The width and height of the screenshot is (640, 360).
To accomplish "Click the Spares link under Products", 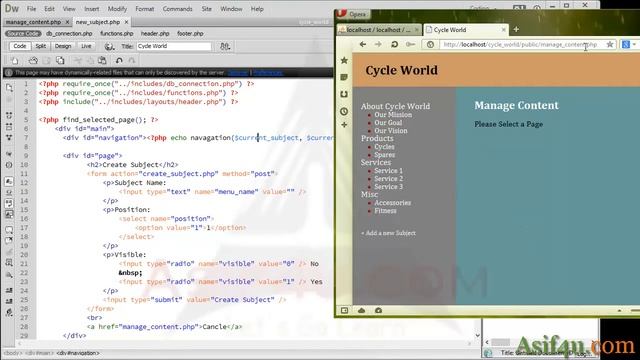I will [384, 155].
